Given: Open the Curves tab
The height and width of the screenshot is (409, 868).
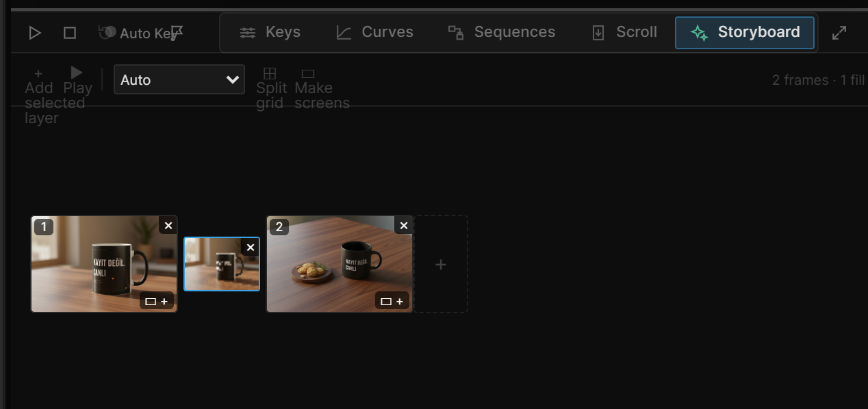Looking at the screenshot, I should pyautogui.click(x=374, y=32).
